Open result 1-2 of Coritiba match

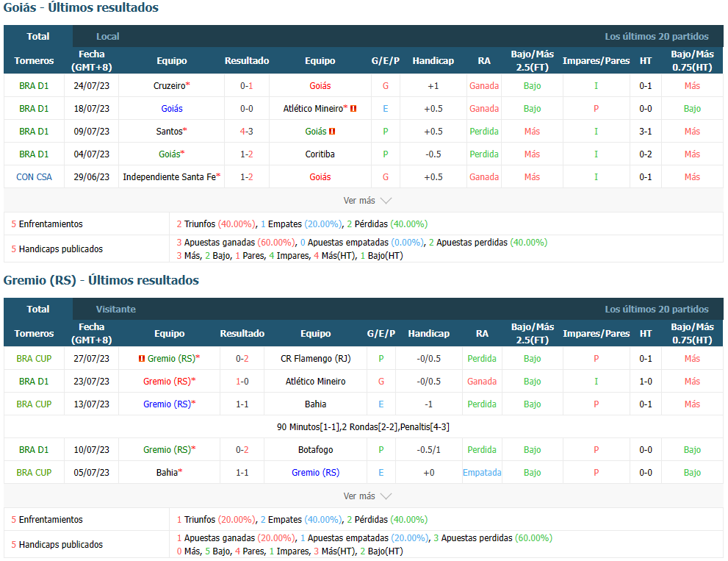click(x=247, y=154)
